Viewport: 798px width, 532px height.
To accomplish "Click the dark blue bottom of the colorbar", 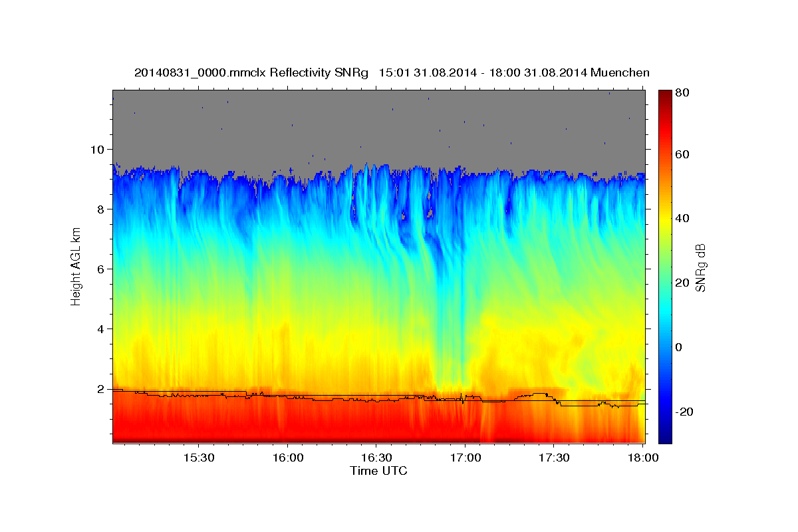I will coord(665,436).
